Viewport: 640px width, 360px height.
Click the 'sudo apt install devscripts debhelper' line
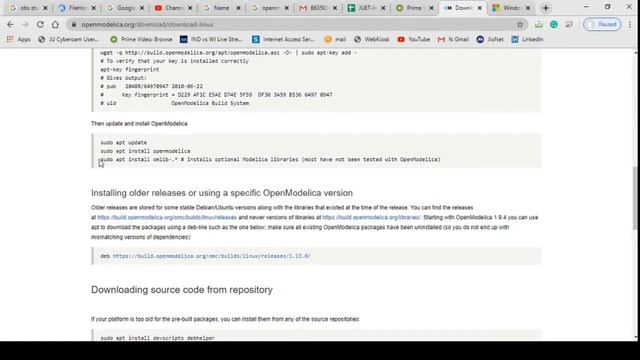(x=158, y=338)
